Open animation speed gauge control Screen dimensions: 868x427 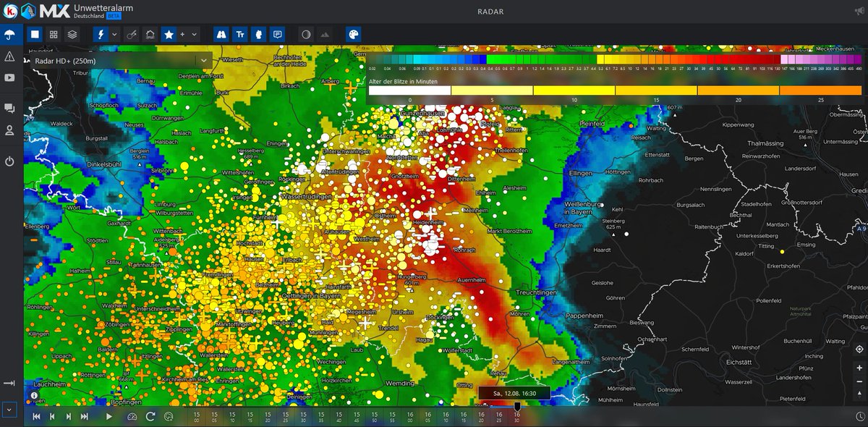coord(132,416)
